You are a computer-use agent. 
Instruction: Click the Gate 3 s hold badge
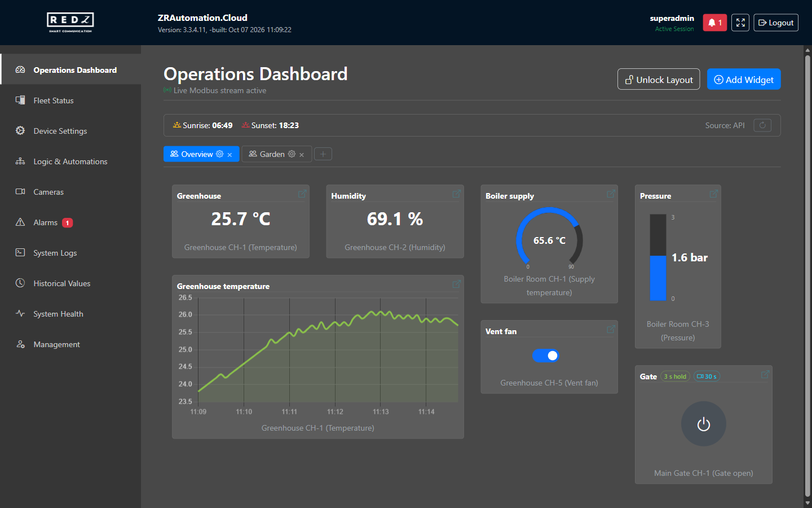[675, 376]
